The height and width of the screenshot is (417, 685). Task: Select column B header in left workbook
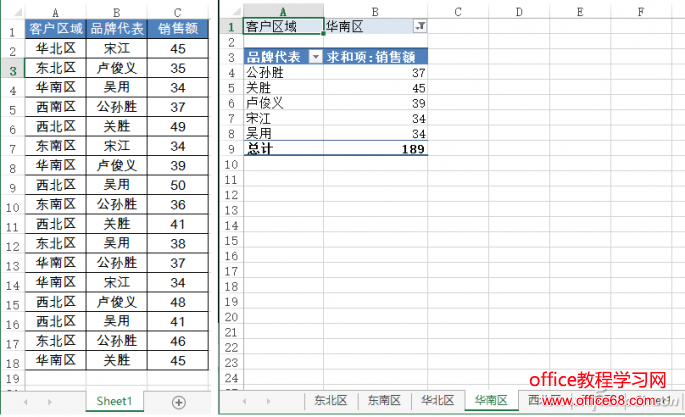117,13
